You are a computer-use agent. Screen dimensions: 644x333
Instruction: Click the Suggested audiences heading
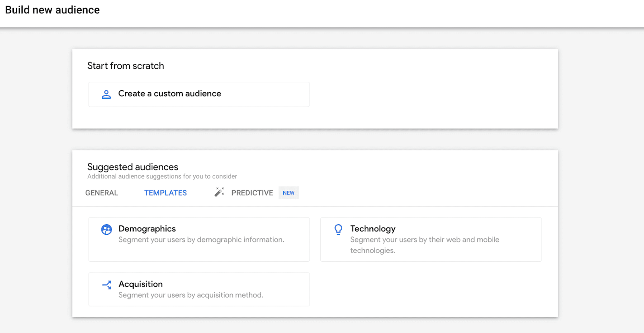(133, 167)
